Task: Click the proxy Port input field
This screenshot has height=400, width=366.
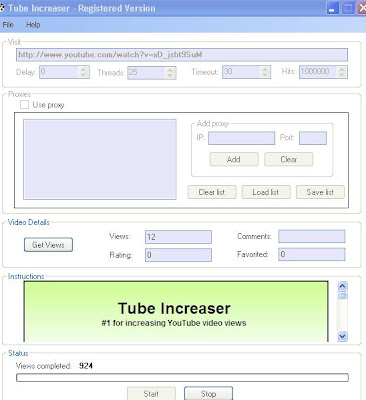Action: pos(313,138)
